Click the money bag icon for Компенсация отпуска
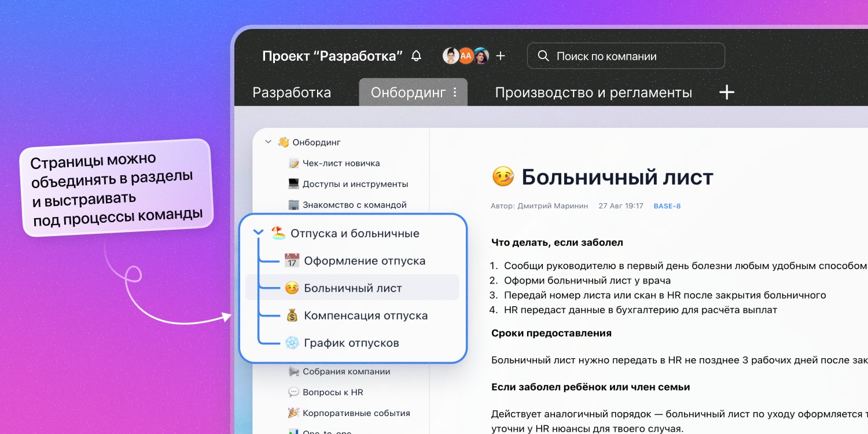The height and width of the screenshot is (434, 868). point(292,315)
